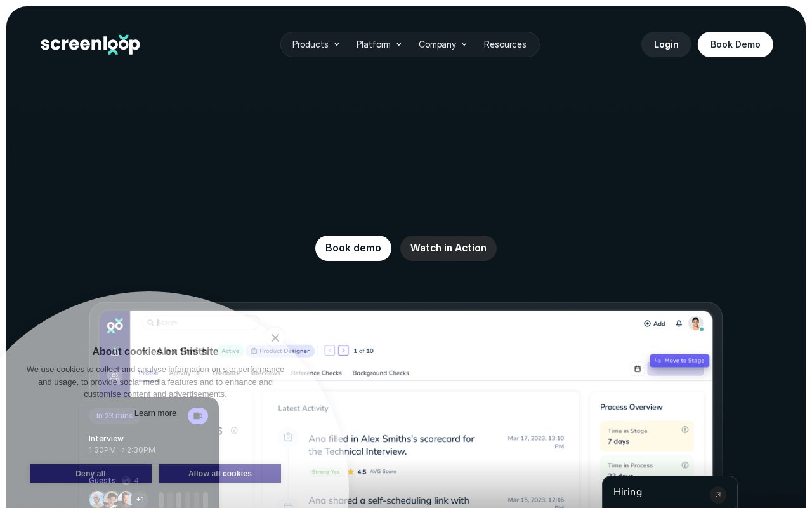The image size is (812, 508).
Task: Select the Reference Checks tab
Action: tap(317, 373)
